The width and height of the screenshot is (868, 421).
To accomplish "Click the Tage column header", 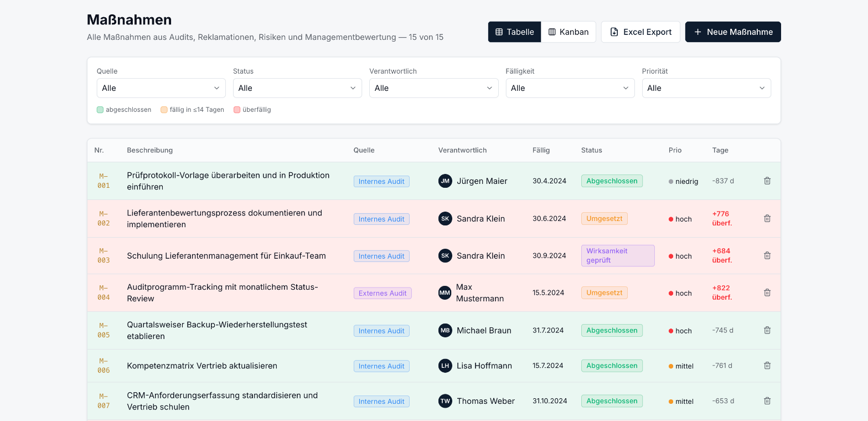I will [720, 150].
